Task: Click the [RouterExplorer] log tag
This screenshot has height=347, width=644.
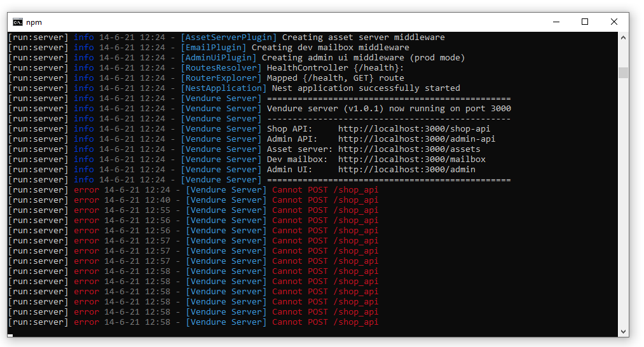Action: (x=221, y=78)
